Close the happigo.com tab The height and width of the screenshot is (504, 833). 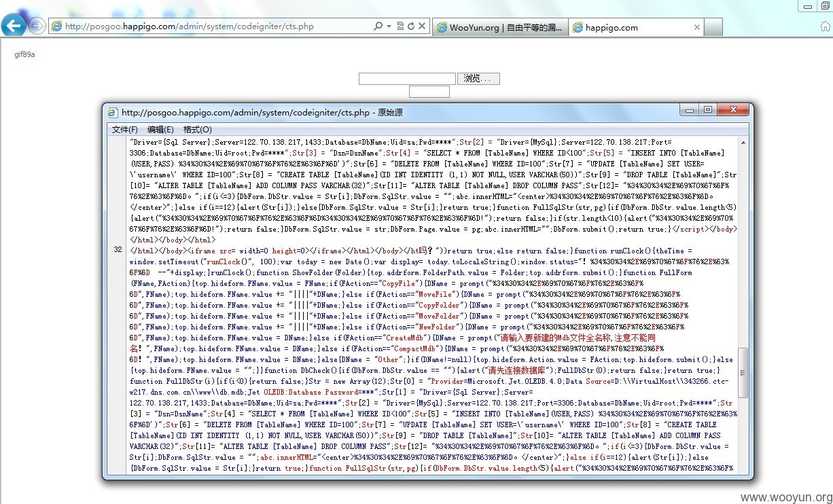pos(696,27)
